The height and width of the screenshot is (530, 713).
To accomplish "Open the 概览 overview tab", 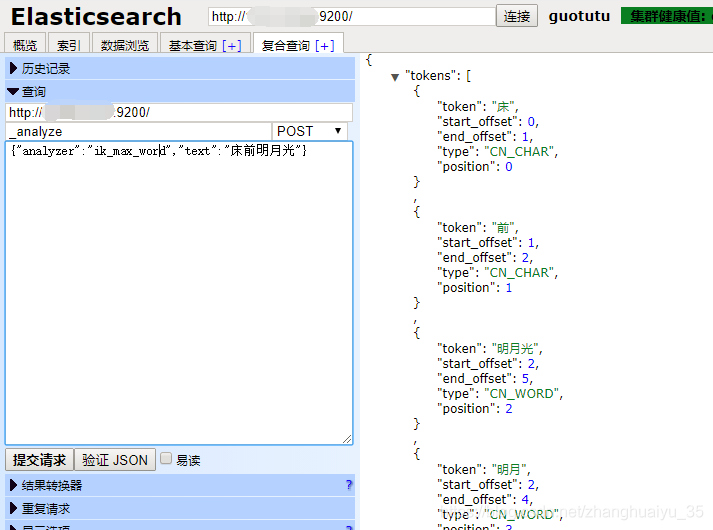I will pos(25,45).
